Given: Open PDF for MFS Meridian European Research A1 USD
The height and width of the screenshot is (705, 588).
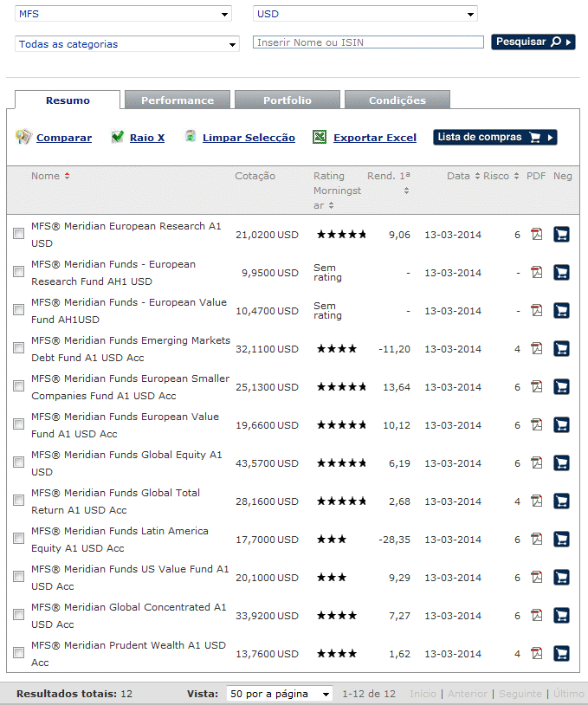Looking at the screenshot, I should (536, 234).
